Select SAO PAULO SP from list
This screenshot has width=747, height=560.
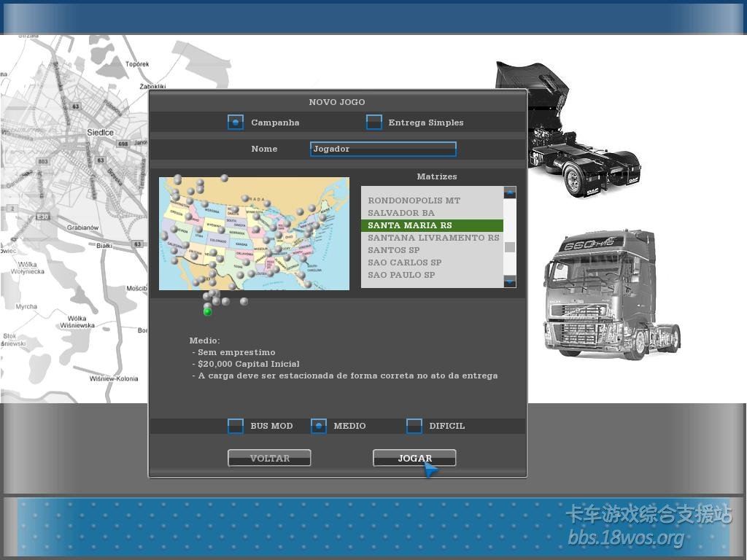401,275
